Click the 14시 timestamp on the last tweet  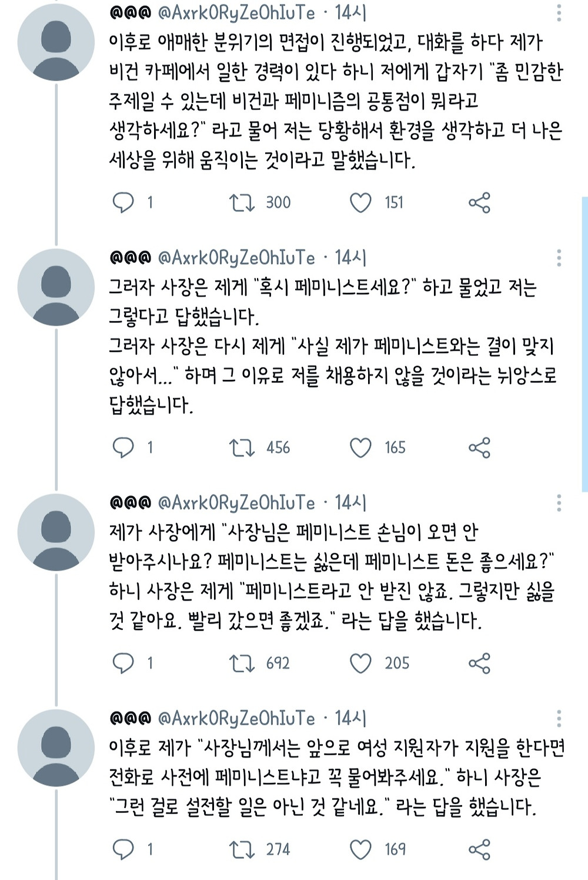(x=351, y=718)
